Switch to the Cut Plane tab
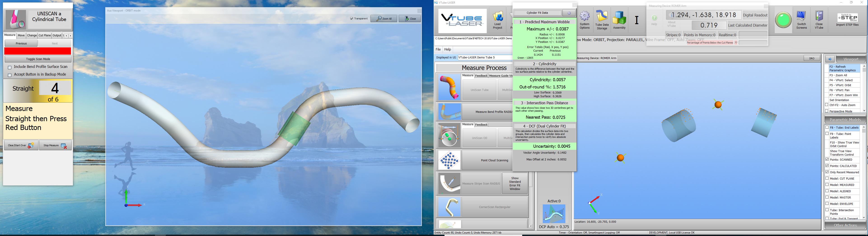The width and height of the screenshot is (868, 236). point(44,35)
